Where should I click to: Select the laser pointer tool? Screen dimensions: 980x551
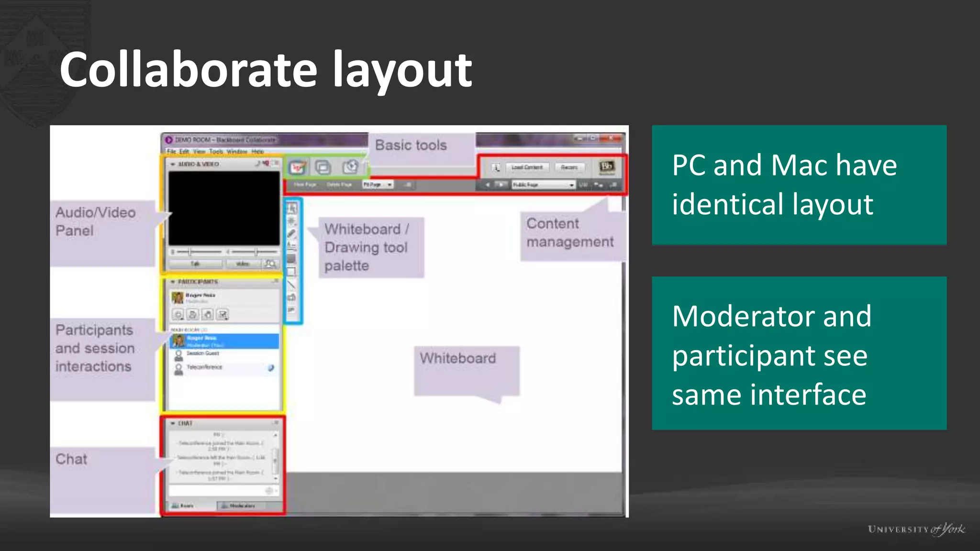point(291,221)
